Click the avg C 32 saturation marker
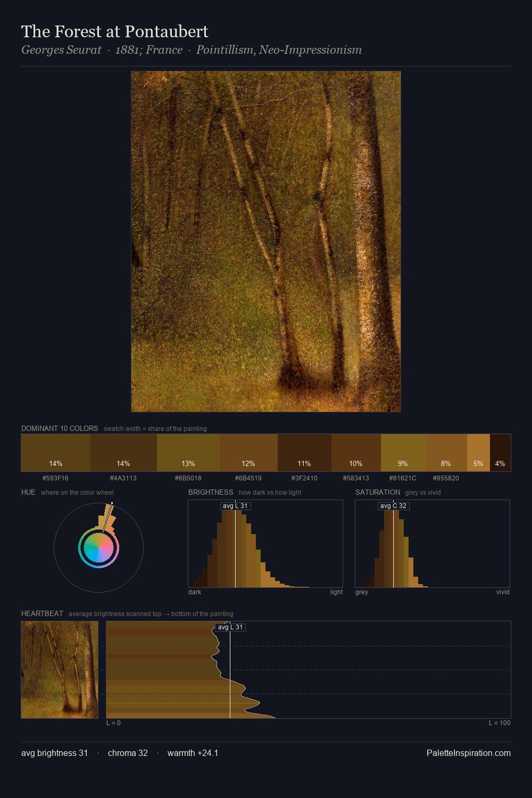This screenshot has width=532, height=798. (x=393, y=506)
